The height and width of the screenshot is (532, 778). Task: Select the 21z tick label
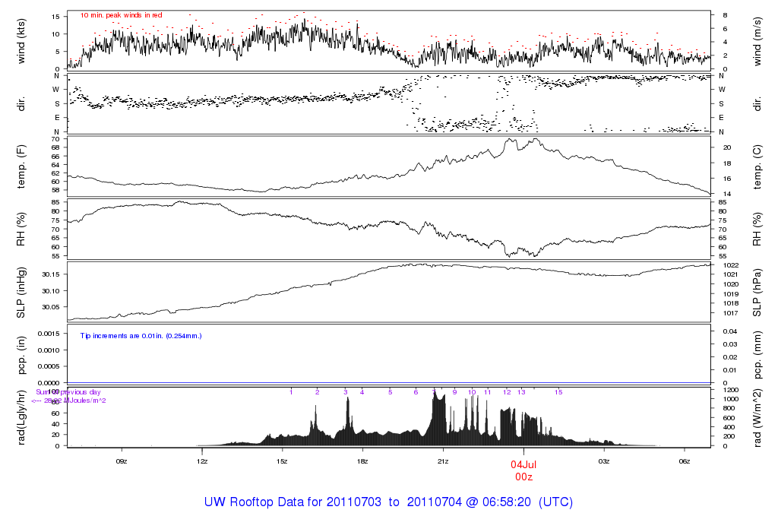(x=443, y=461)
